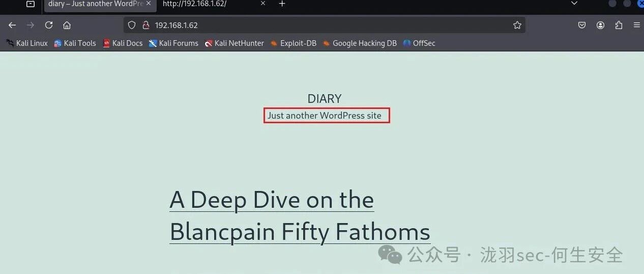Open the Save to Pocket button

582,25
